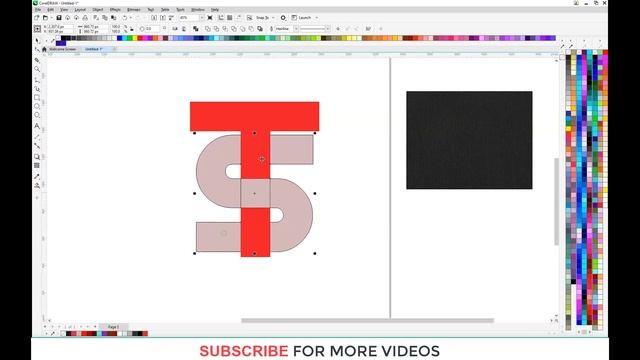Pick the blue swatch in top palette
The image size is (640, 360).
coord(120,38)
